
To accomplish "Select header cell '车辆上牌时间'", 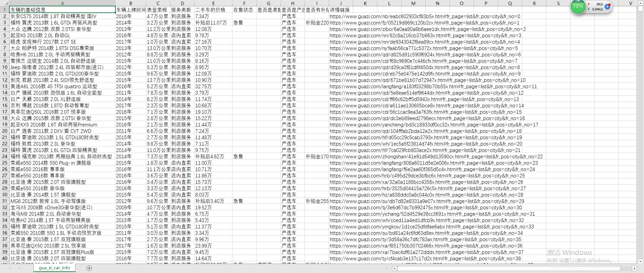I will click(130, 10).
